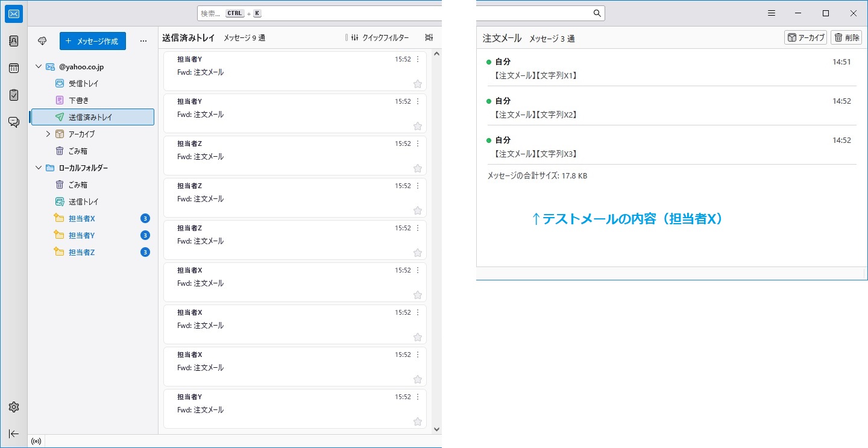Open the Calendar space icon

coord(14,68)
